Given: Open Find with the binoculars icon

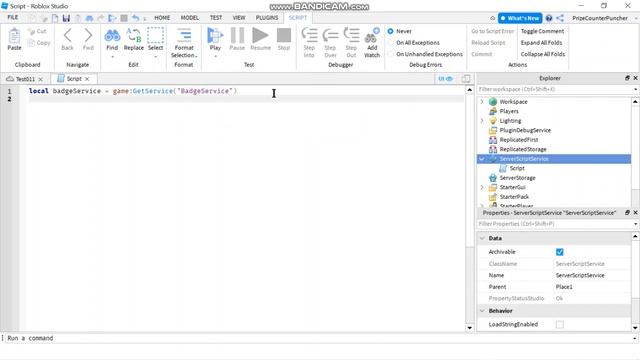Looking at the screenshot, I should (x=112, y=36).
